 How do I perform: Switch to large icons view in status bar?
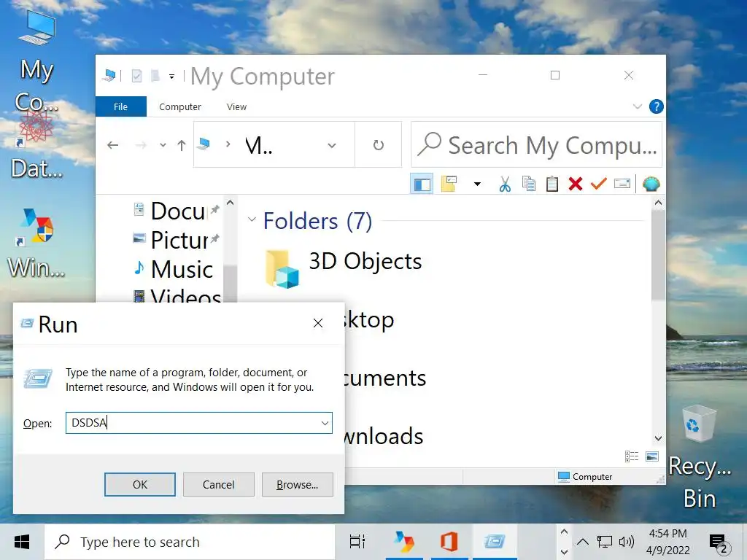pos(652,456)
